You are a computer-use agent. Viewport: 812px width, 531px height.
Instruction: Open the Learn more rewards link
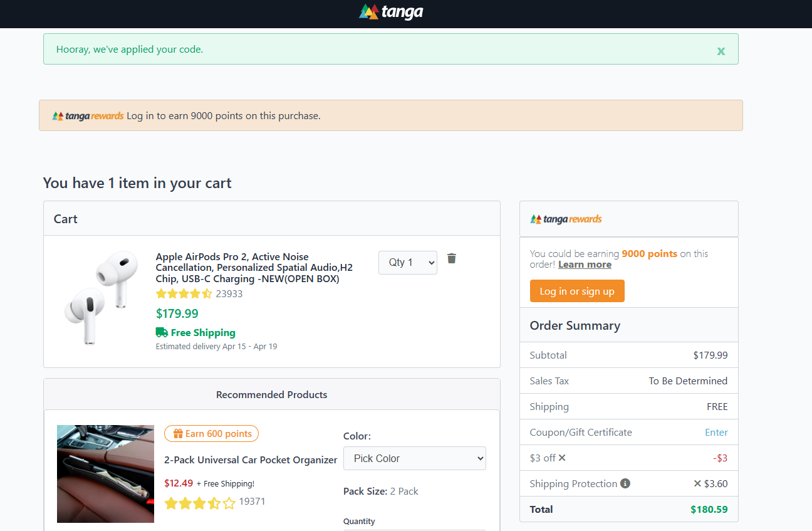click(x=585, y=265)
